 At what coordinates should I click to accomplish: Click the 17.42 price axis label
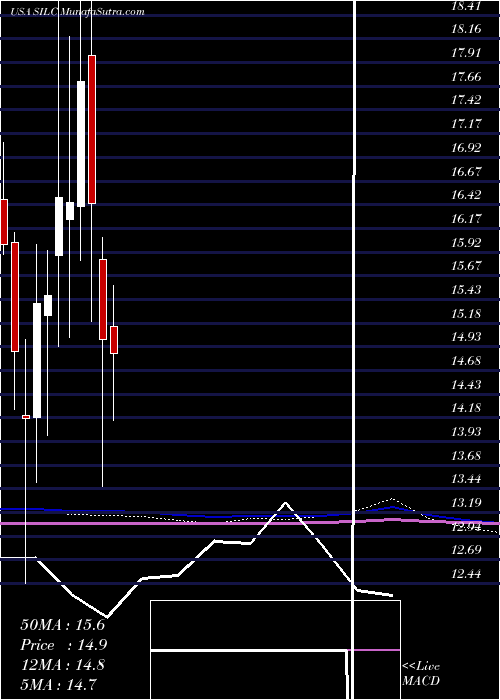point(467,100)
